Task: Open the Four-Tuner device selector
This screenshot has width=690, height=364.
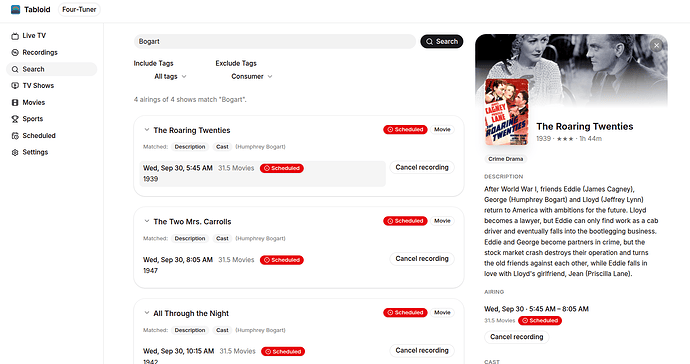Action: click(x=79, y=9)
